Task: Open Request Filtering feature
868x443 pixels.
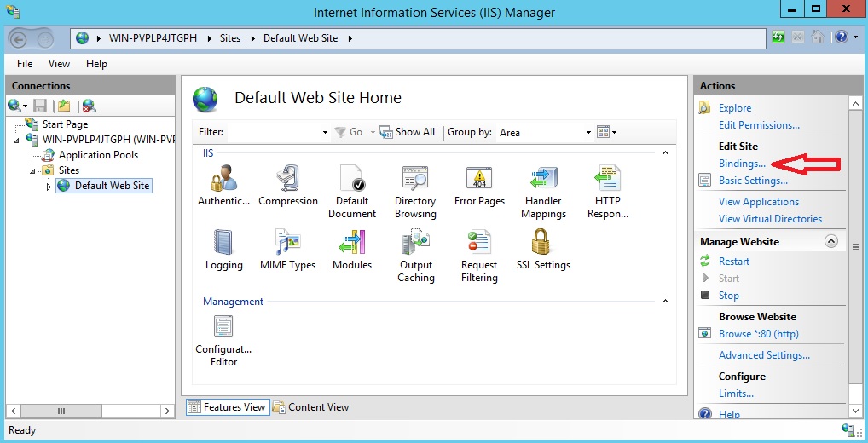Action: pos(479,256)
